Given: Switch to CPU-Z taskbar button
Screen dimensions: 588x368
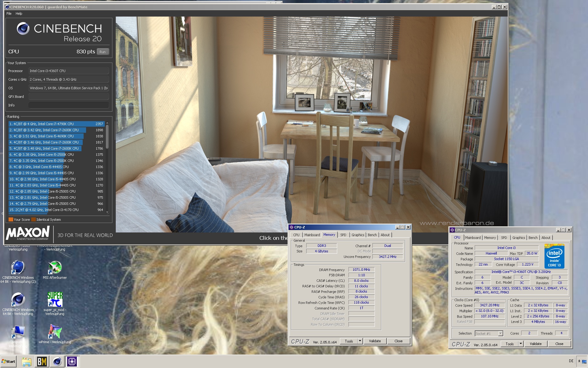Looking at the screenshot, I should pos(72,362).
